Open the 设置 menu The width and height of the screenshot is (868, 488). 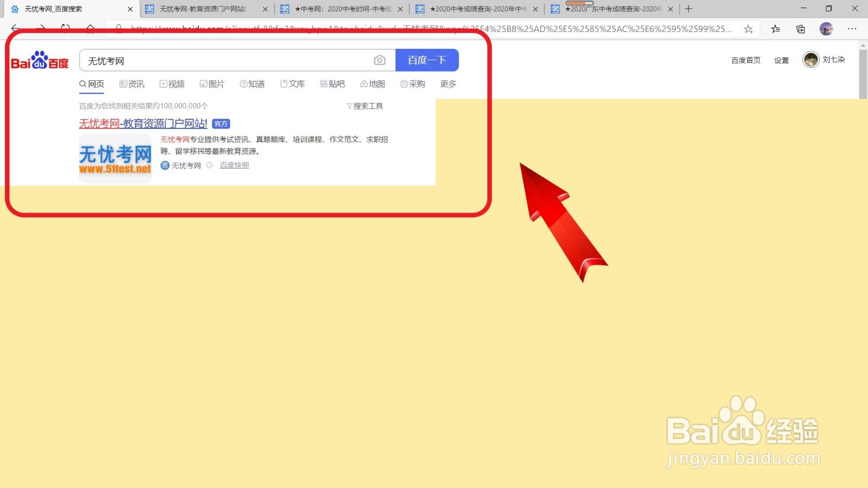click(782, 60)
